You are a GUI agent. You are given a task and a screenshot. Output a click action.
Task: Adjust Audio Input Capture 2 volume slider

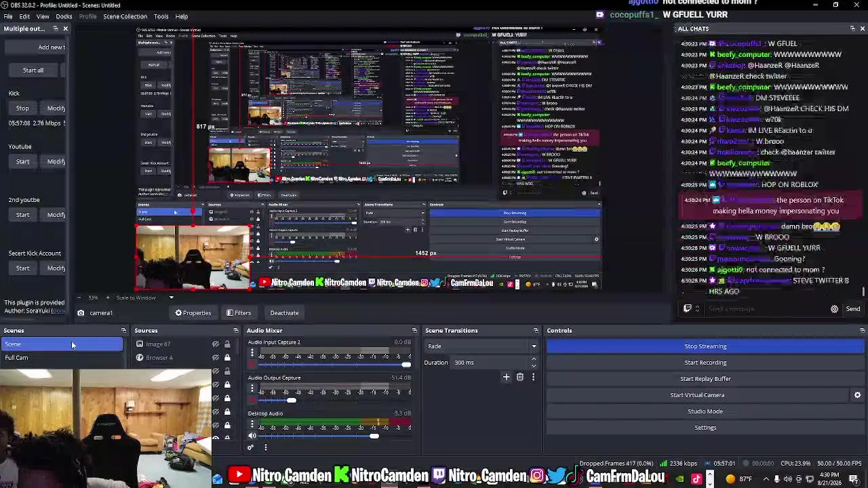(336, 365)
